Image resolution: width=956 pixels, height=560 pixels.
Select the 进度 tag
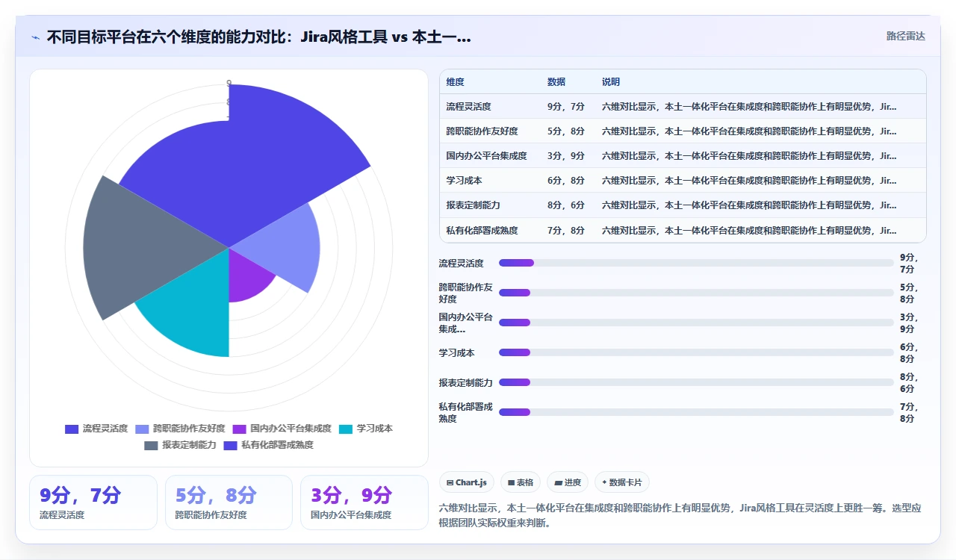[568, 482]
